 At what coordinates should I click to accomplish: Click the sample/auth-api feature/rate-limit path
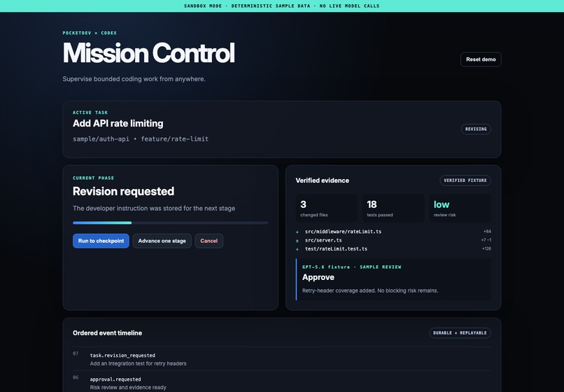(141, 139)
